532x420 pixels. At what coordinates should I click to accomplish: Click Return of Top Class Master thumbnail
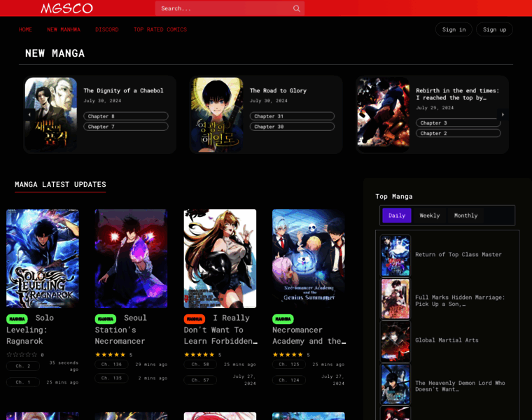coord(395,255)
